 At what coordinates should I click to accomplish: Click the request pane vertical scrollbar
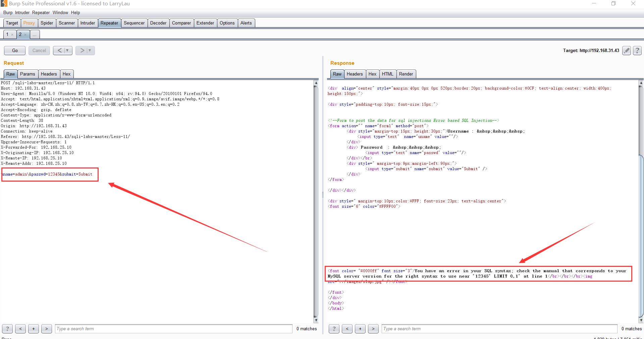pos(316,201)
